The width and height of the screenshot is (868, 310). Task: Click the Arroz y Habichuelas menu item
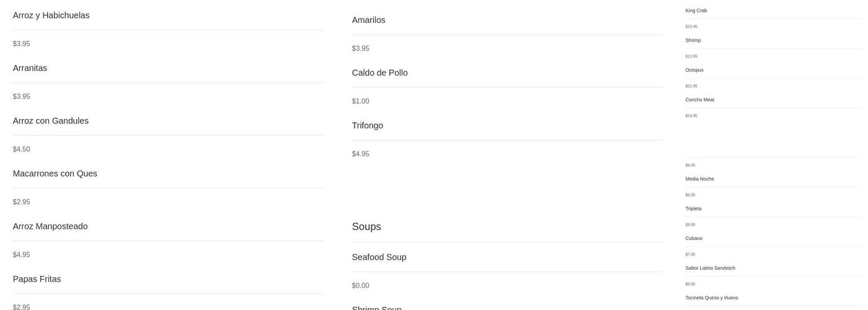tap(51, 15)
